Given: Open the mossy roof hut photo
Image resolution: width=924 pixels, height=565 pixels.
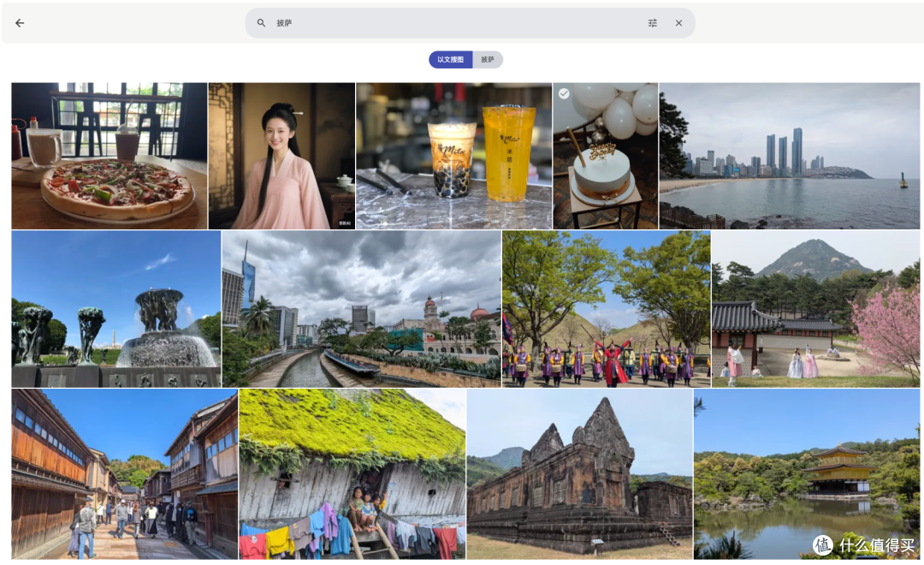Looking at the screenshot, I should [x=352, y=473].
